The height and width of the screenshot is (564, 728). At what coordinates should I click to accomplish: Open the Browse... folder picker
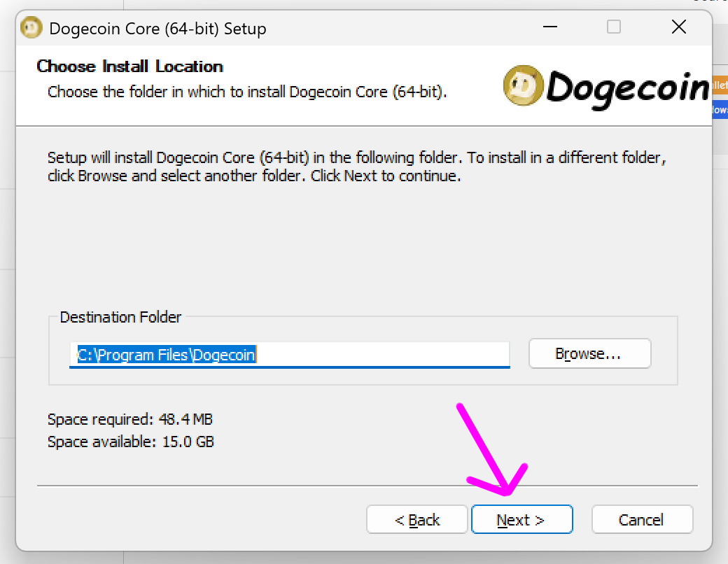click(589, 353)
